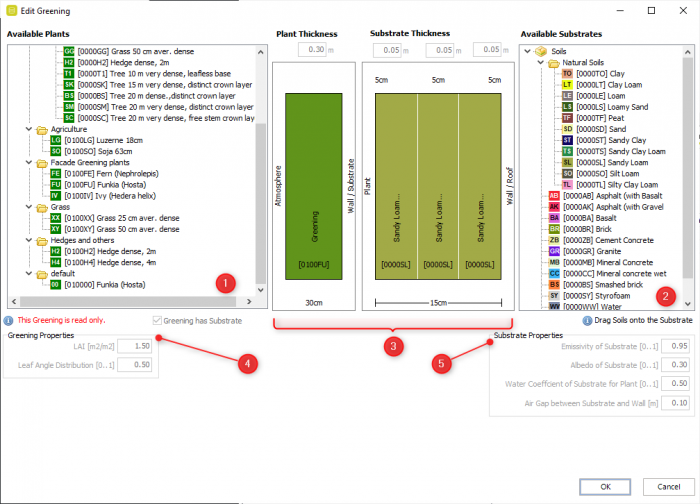Click the WW Water substrate icon
The height and width of the screenshot is (504, 700).
tap(554, 307)
